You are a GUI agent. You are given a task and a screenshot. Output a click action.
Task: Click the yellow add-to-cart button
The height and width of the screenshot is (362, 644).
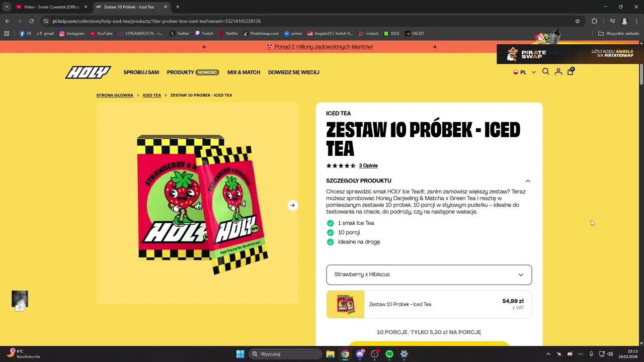pos(429,344)
